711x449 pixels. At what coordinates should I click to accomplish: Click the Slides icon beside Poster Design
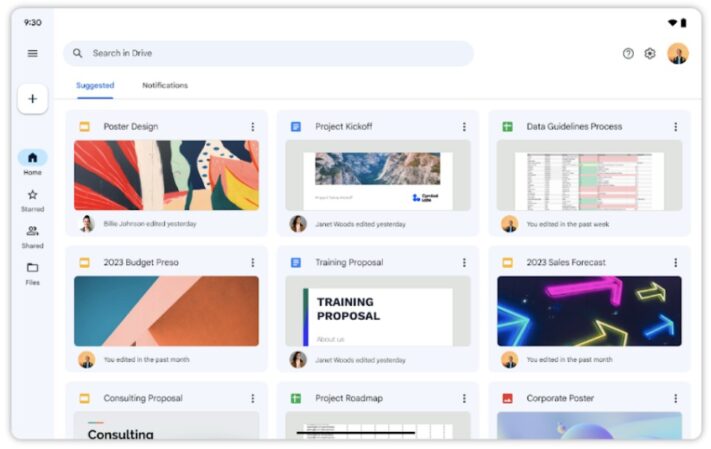pos(84,127)
